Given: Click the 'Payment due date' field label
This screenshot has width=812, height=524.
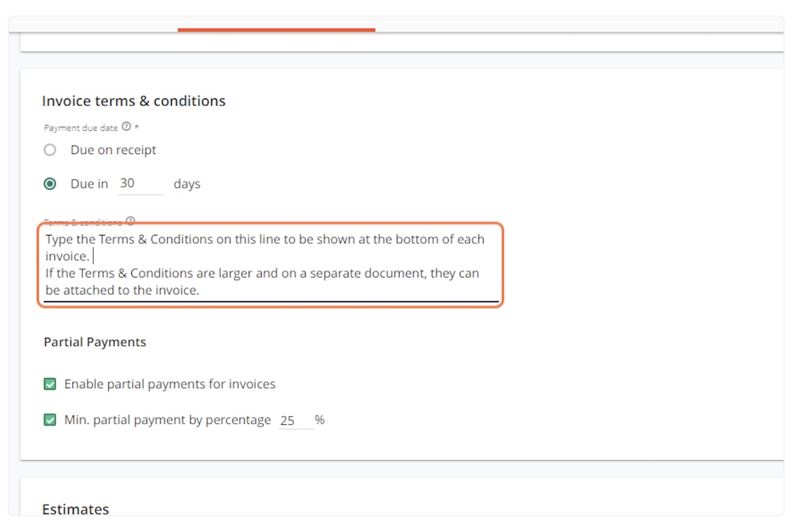Looking at the screenshot, I should coord(81,128).
